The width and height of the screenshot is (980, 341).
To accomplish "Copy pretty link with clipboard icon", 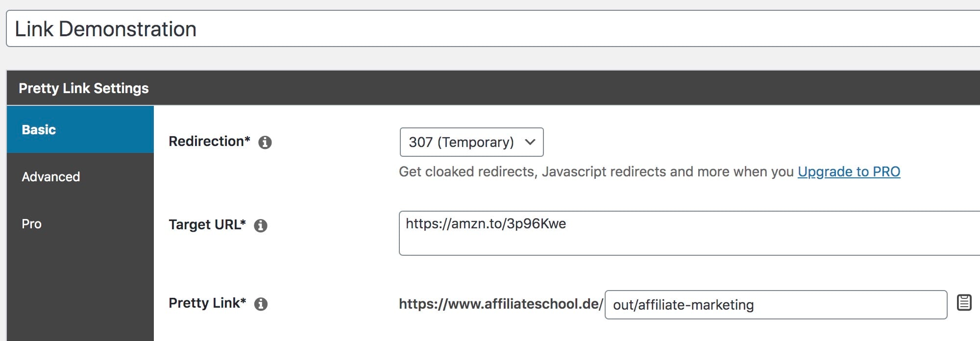I will click(964, 302).
